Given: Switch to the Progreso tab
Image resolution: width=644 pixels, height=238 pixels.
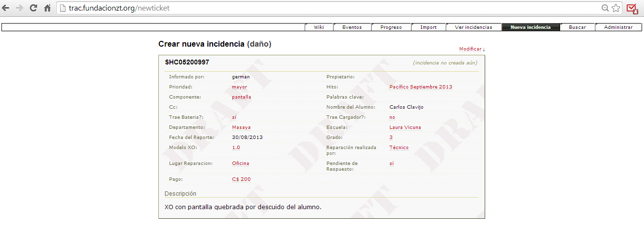Looking at the screenshot, I should click(x=391, y=27).
